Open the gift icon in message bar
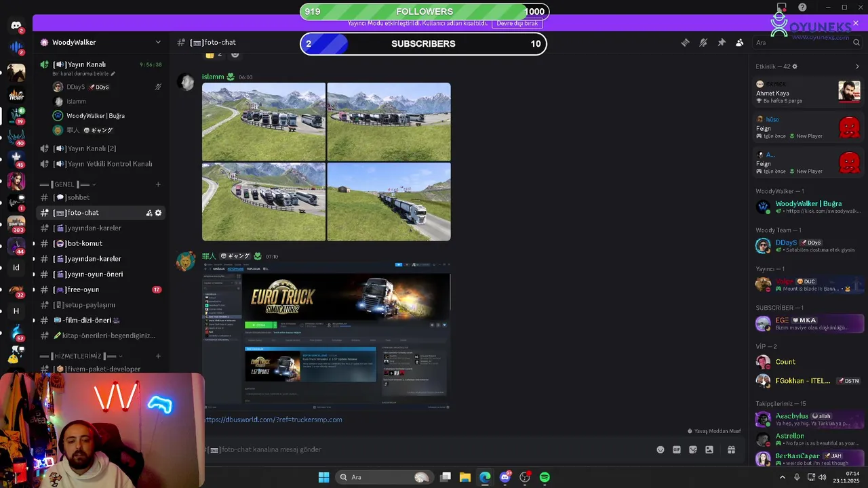The image size is (868, 488). pyautogui.click(x=731, y=449)
